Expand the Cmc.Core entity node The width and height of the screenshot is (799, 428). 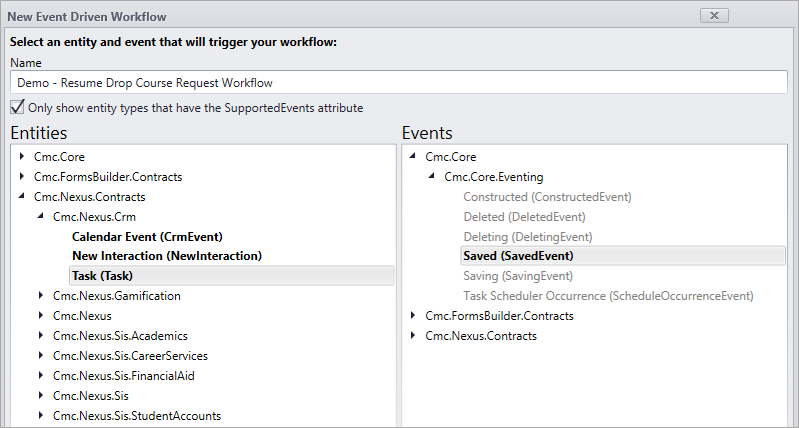pyautogui.click(x=22, y=157)
